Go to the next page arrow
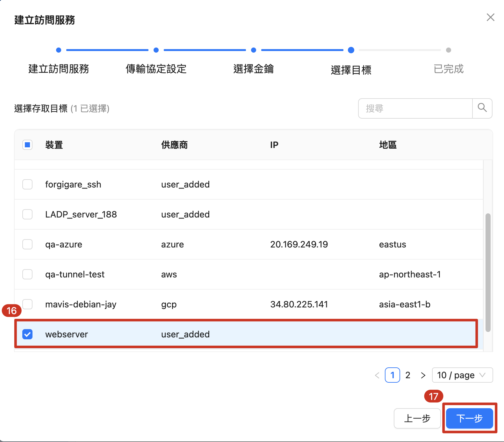This screenshot has height=442, width=504. pyautogui.click(x=423, y=375)
